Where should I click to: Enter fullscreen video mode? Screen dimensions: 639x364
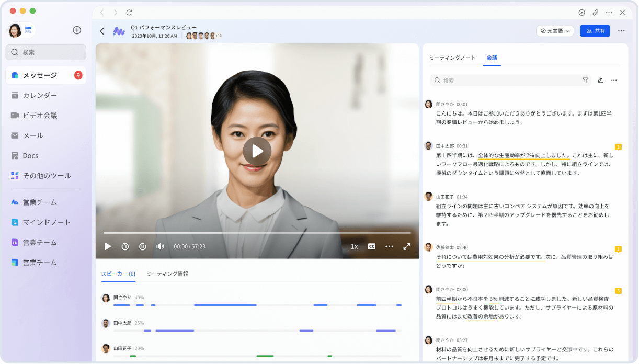point(406,246)
